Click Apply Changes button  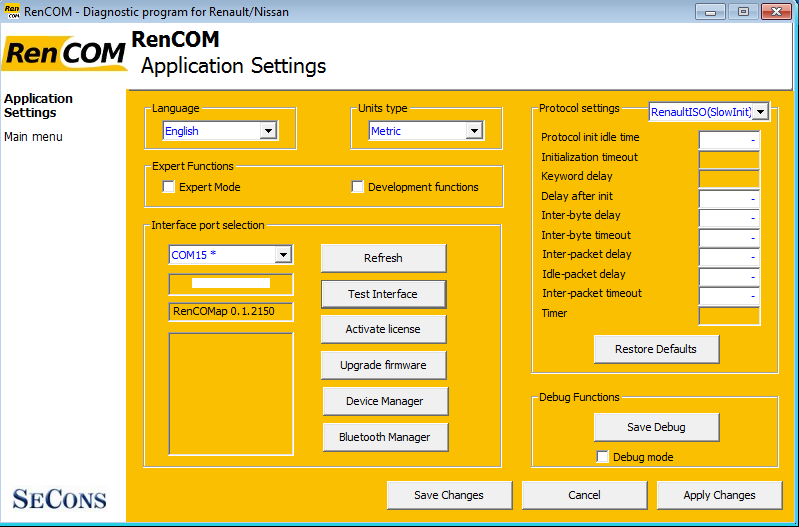(720, 495)
